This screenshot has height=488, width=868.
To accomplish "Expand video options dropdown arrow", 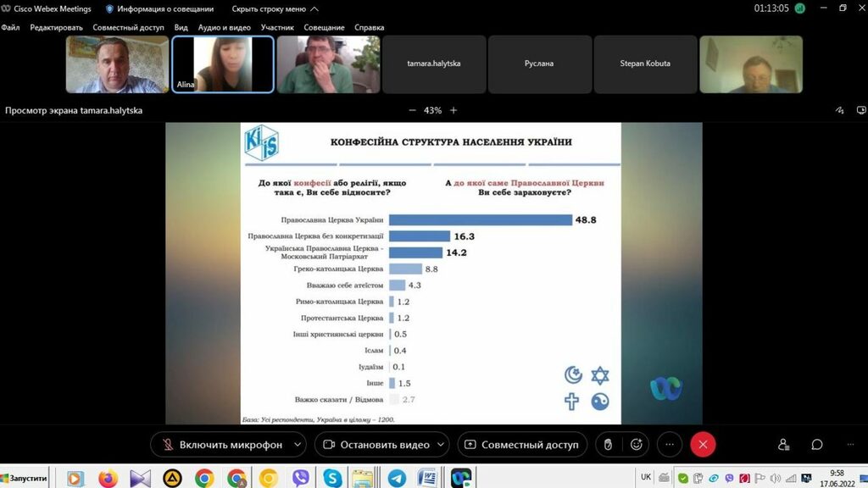I will click(442, 444).
